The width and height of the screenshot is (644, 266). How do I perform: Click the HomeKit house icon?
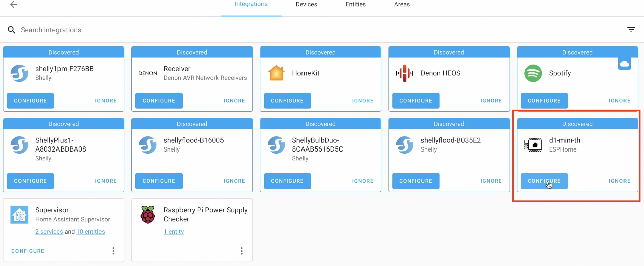[x=276, y=73]
